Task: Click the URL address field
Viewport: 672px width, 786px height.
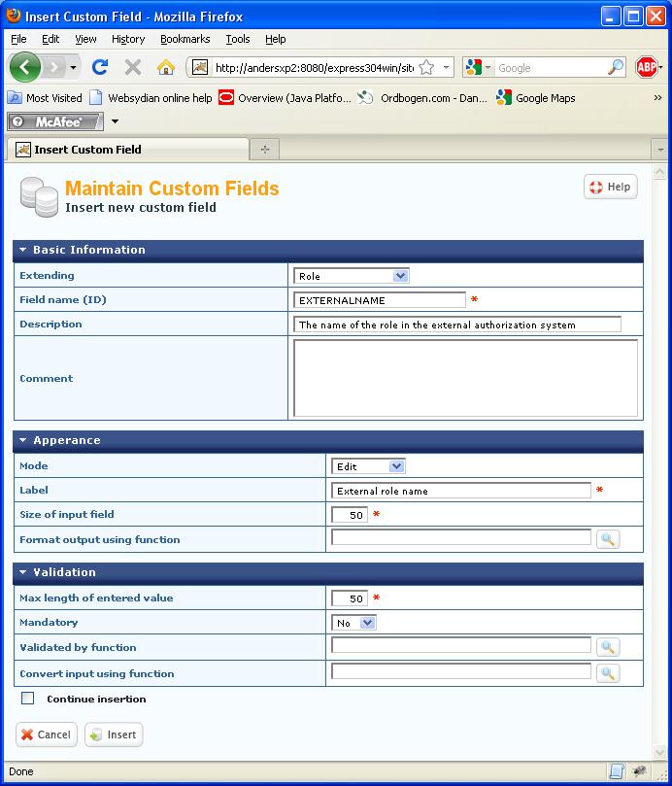Action: coord(315,68)
